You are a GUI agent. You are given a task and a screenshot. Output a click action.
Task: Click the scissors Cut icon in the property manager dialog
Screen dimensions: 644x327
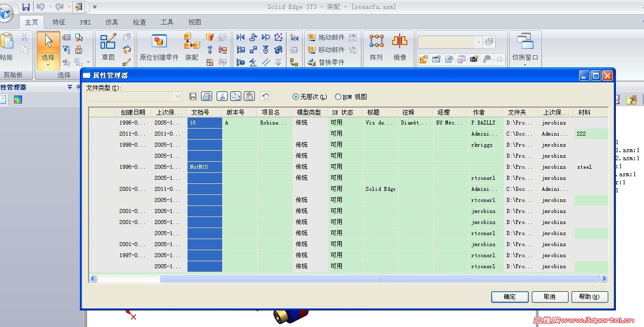tap(222, 96)
